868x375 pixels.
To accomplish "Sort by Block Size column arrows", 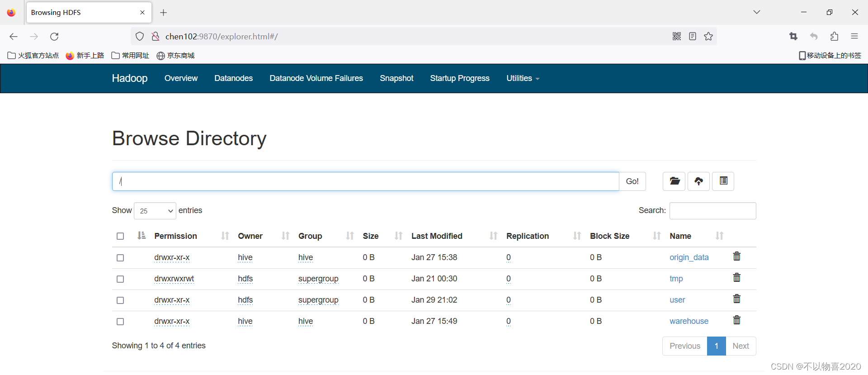I will [657, 236].
